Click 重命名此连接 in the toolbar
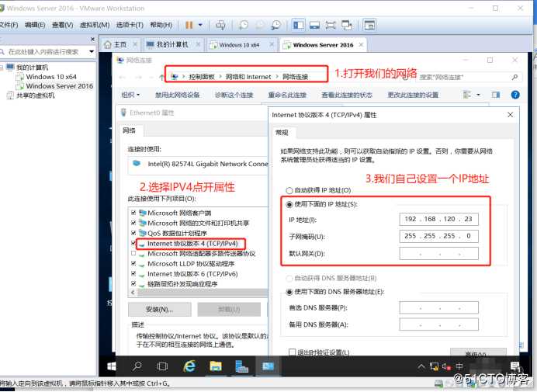The image size is (537, 392). click(x=287, y=95)
